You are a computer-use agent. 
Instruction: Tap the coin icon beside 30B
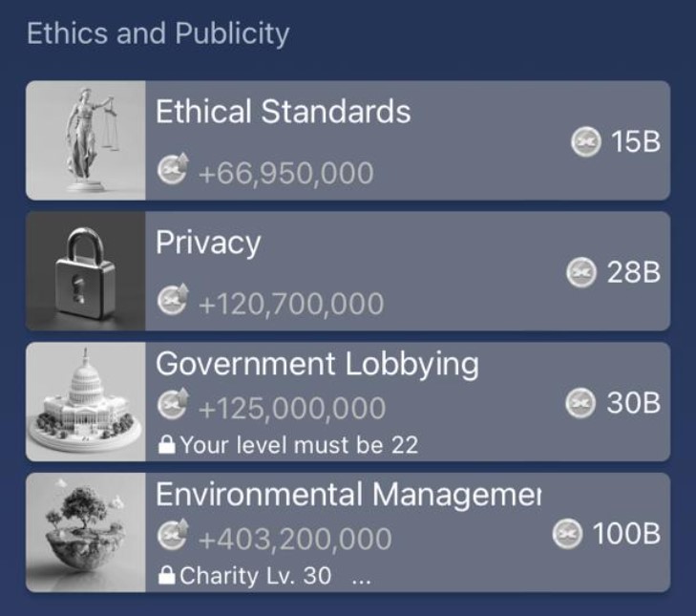click(580, 403)
